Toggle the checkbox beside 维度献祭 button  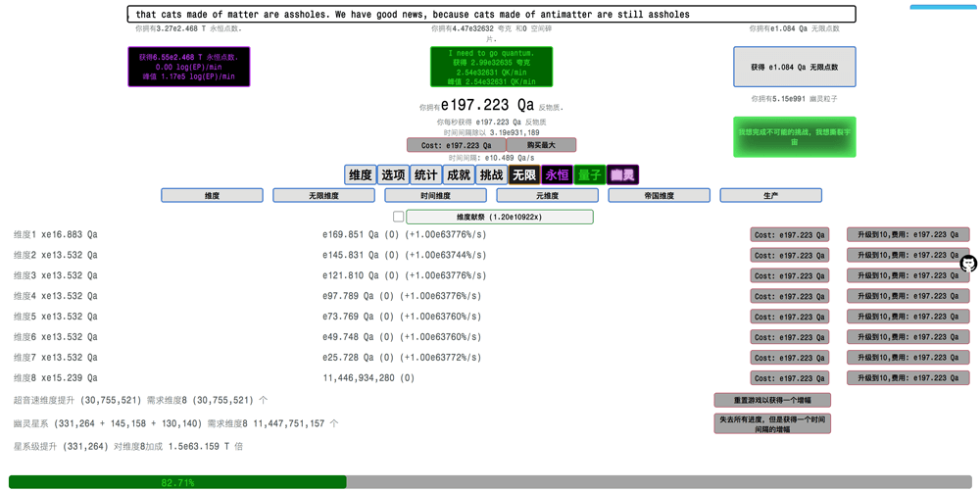pos(398,217)
